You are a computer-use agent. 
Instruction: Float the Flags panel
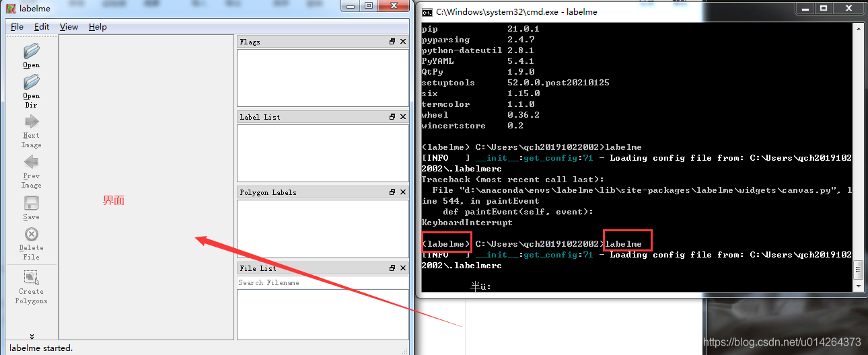point(392,42)
